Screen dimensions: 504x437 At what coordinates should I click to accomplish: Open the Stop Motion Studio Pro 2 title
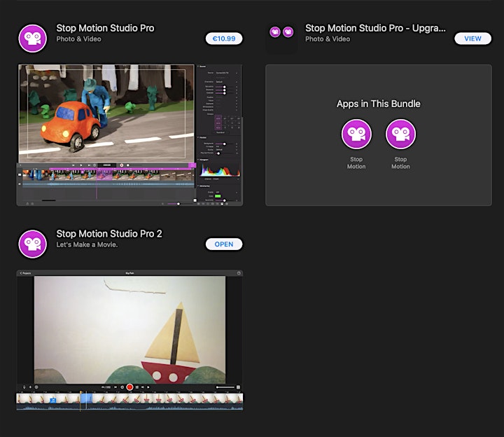[109, 233]
